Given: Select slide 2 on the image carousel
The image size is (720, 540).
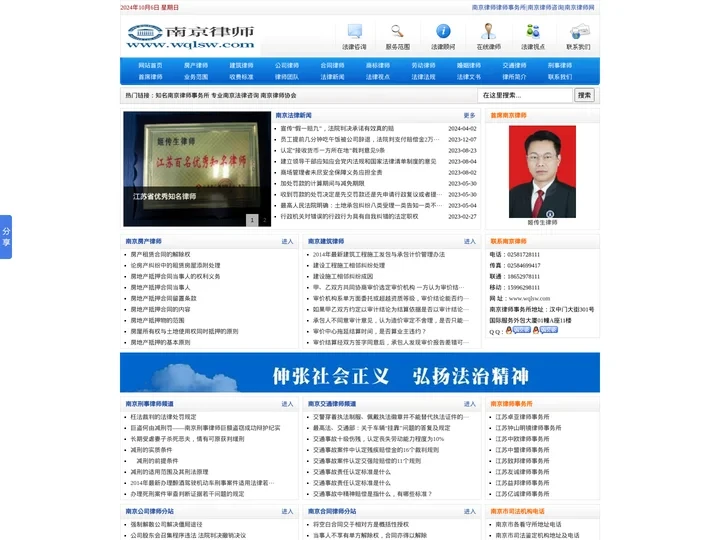Looking at the screenshot, I should [264, 220].
